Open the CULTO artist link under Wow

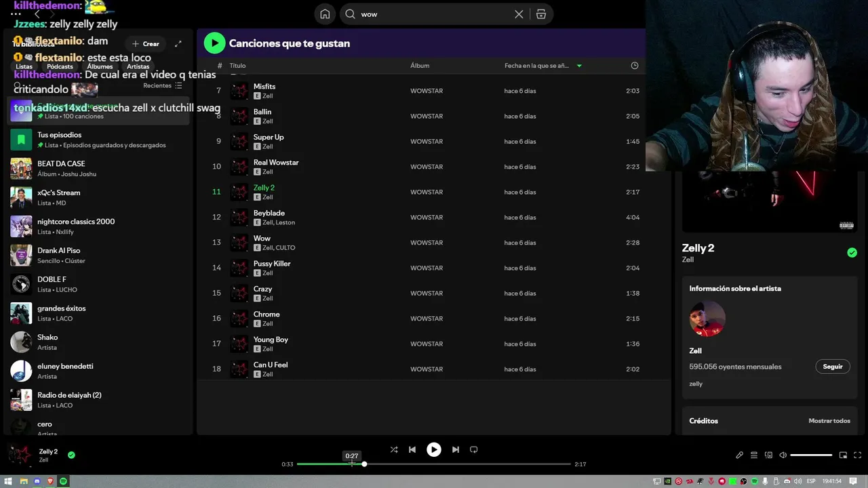coord(285,248)
